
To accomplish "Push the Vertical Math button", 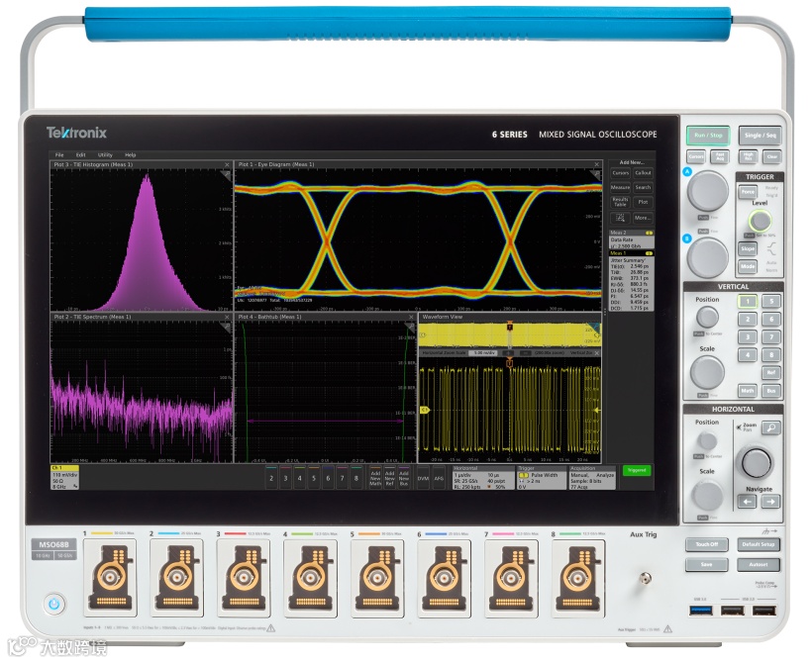I will click(748, 391).
